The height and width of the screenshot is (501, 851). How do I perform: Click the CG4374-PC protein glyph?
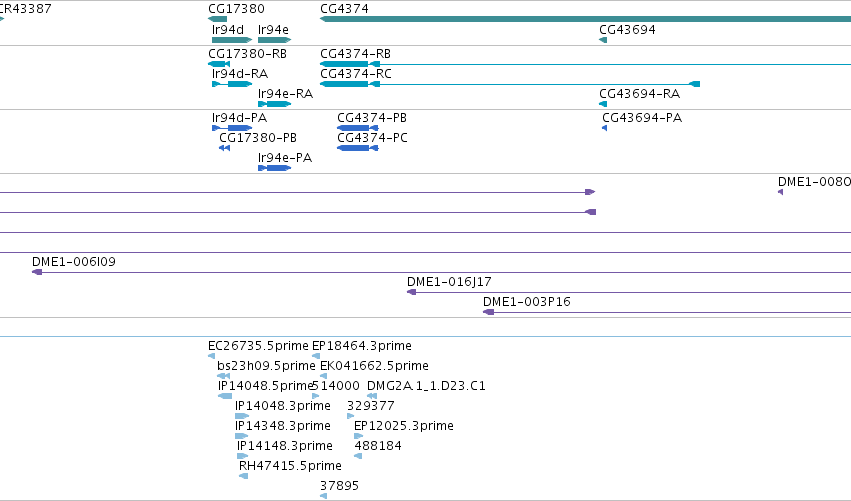[357, 148]
